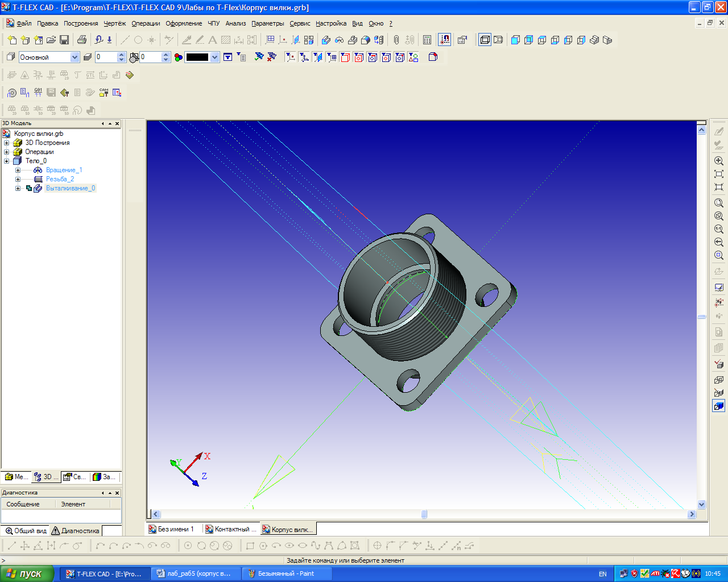Click the Windows пуск start button
The height and width of the screenshot is (582, 728).
click(27, 574)
